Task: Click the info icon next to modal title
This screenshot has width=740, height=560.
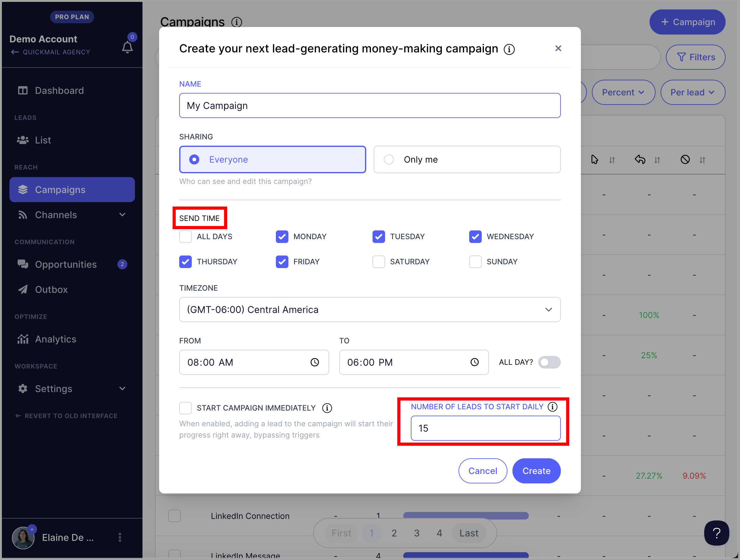Action: point(509,49)
